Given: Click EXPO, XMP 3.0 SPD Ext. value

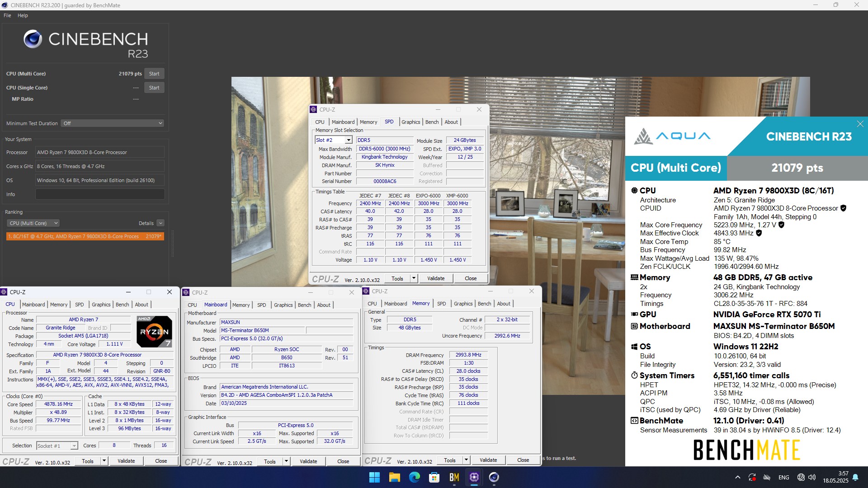Looking at the screenshot, I should 465,149.
